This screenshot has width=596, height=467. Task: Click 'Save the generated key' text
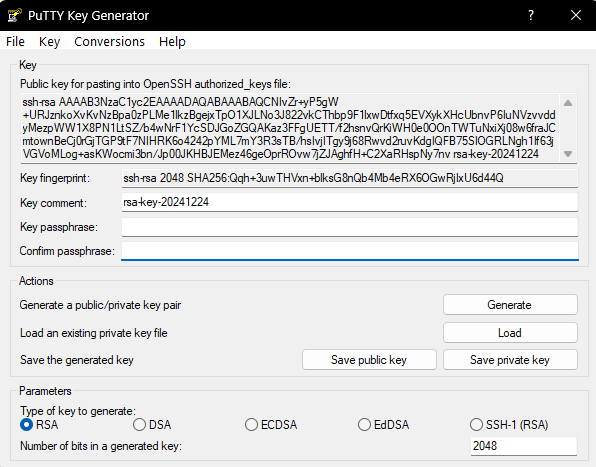coord(77,360)
